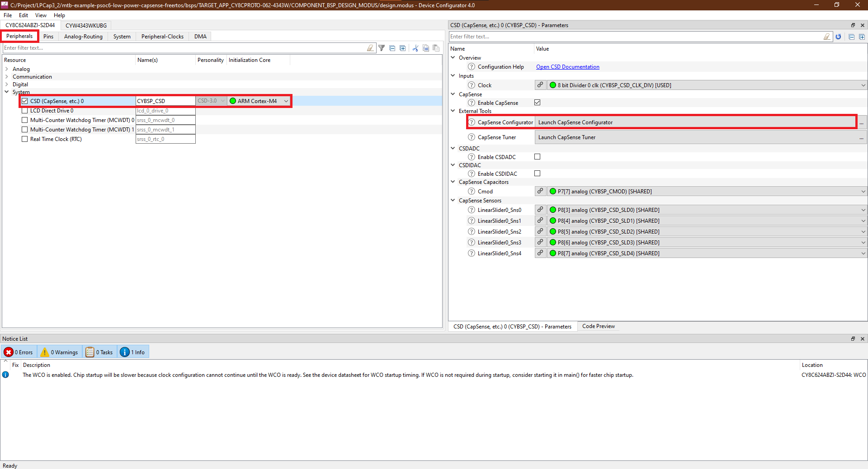Click link icon for LinearSlider0_Sns4
The width and height of the screenshot is (868, 469).
pos(540,253)
